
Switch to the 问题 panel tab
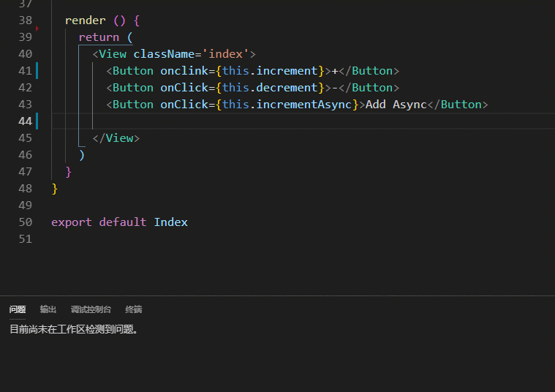pos(18,309)
